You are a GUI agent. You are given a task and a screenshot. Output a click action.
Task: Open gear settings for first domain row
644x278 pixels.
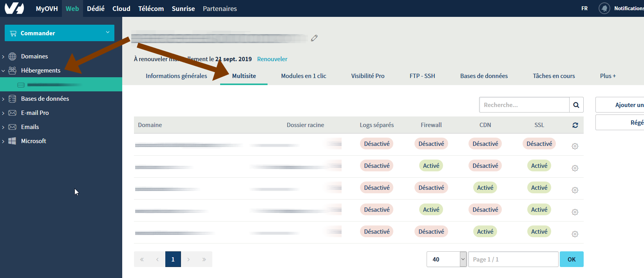pos(575,146)
